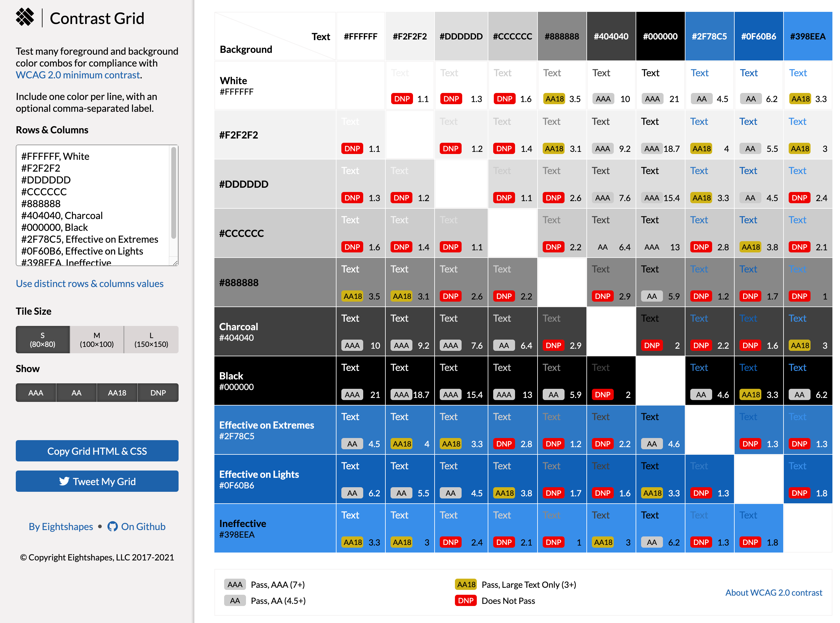
Task: Click the White row AA 4.5 cell
Action: 709,86
